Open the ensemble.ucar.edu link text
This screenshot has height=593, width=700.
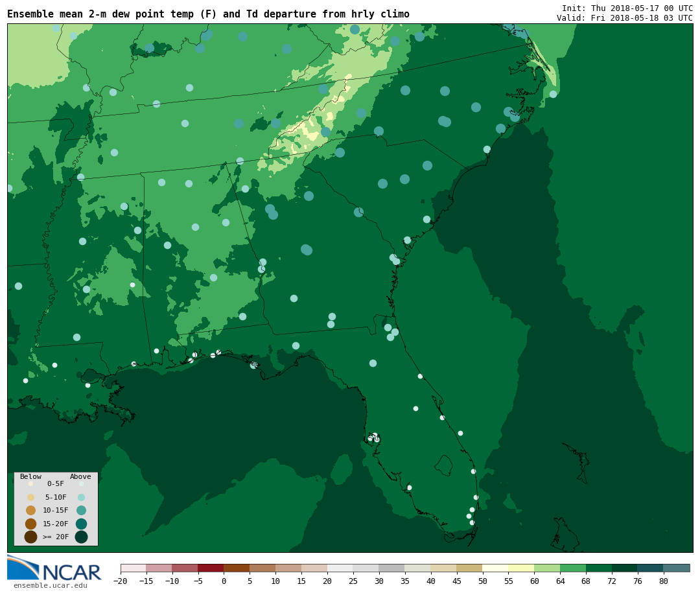pyautogui.click(x=51, y=585)
